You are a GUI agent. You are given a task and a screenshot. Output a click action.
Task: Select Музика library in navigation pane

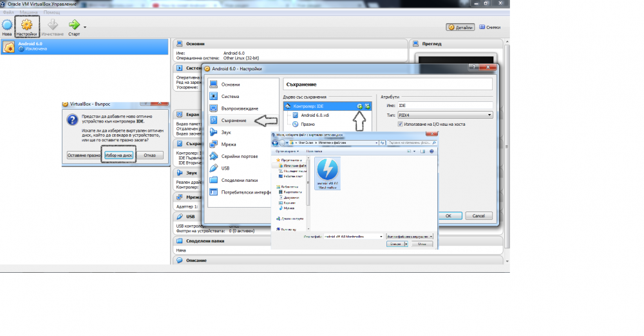coord(287,208)
